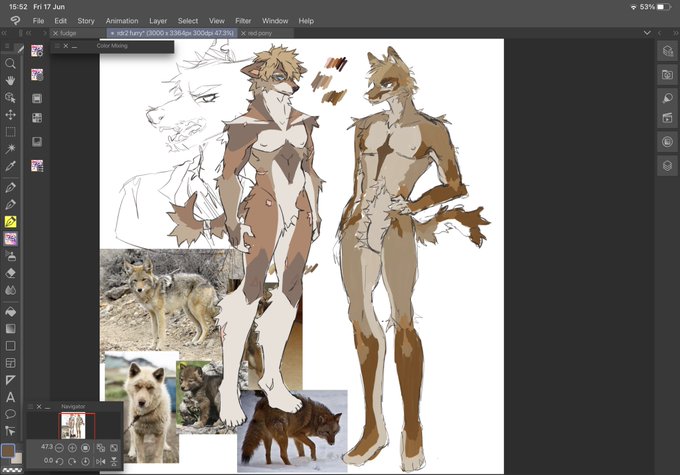Click the Clip Studio logo menu icon
The height and width of the screenshot is (475, 680).
(15, 20)
